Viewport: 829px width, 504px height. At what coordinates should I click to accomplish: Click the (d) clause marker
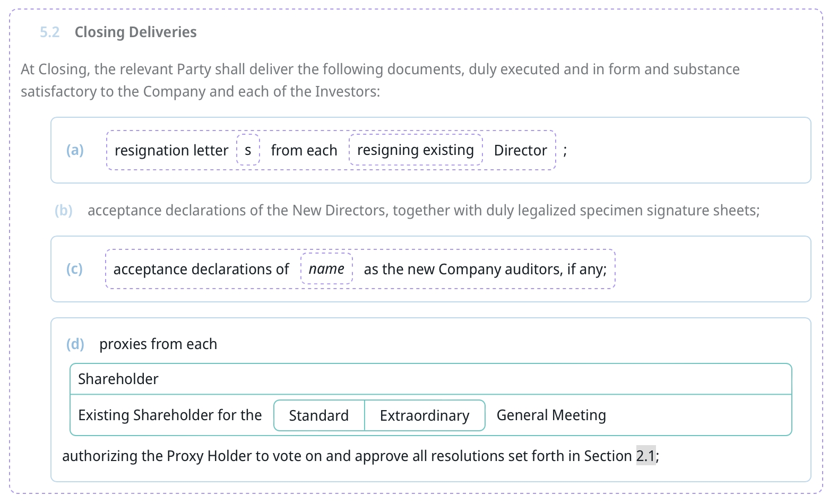[x=75, y=344]
